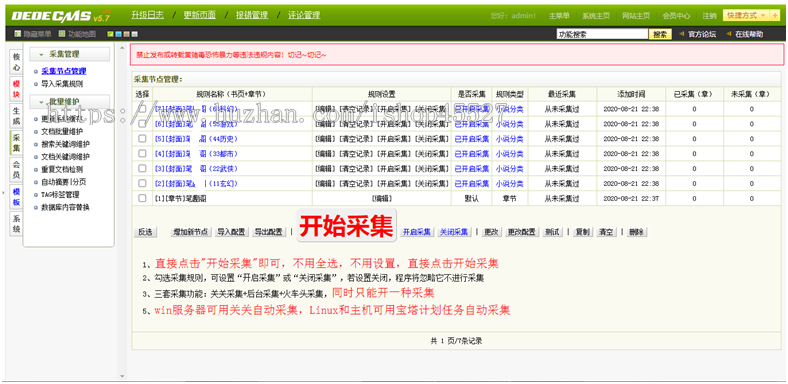Click the scroll up arrow of left menu

(121, 47)
